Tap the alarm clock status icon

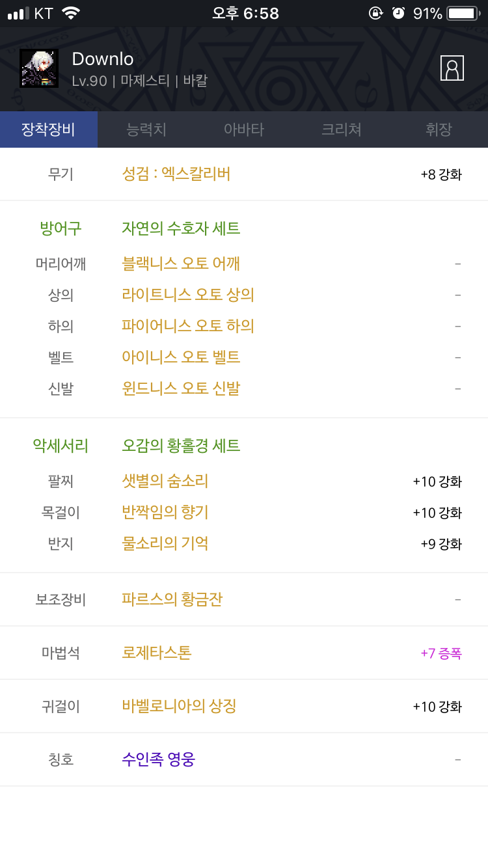pyautogui.click(x=398, y=13)
